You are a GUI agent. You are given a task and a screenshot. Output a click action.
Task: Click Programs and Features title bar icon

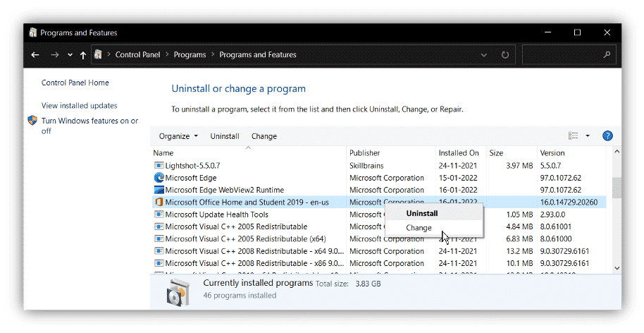tap(33, 32)
